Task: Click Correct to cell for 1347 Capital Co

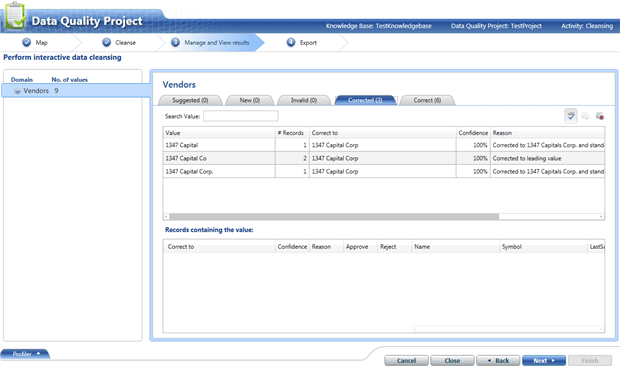Action: [382, 158]
